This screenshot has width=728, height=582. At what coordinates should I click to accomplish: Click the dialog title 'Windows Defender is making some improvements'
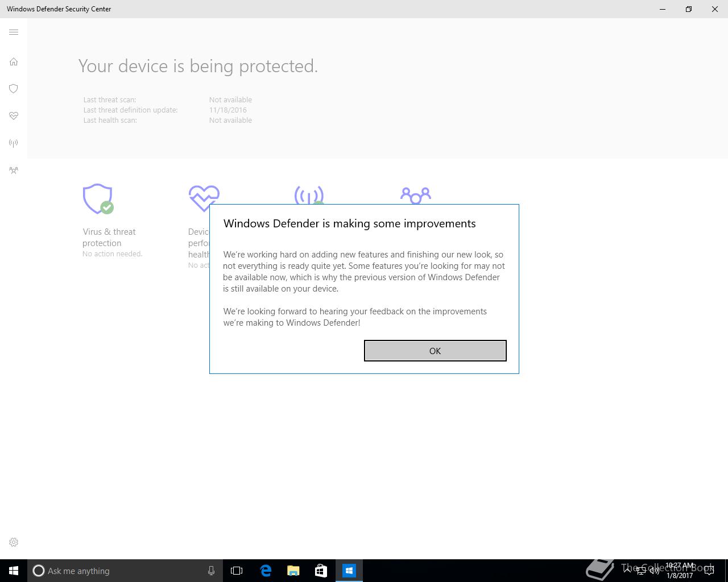point(349,223)
